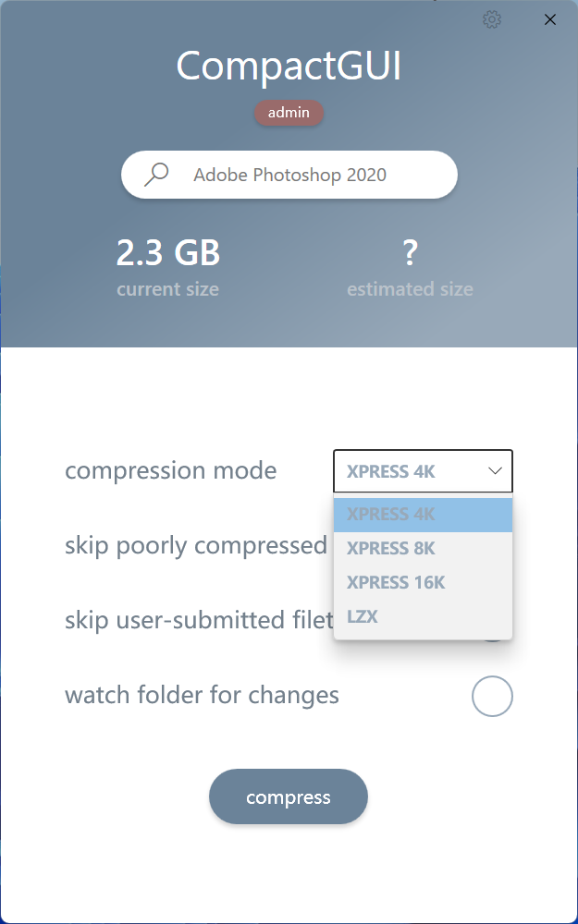Close the CompactGUI window

[550, 19]
